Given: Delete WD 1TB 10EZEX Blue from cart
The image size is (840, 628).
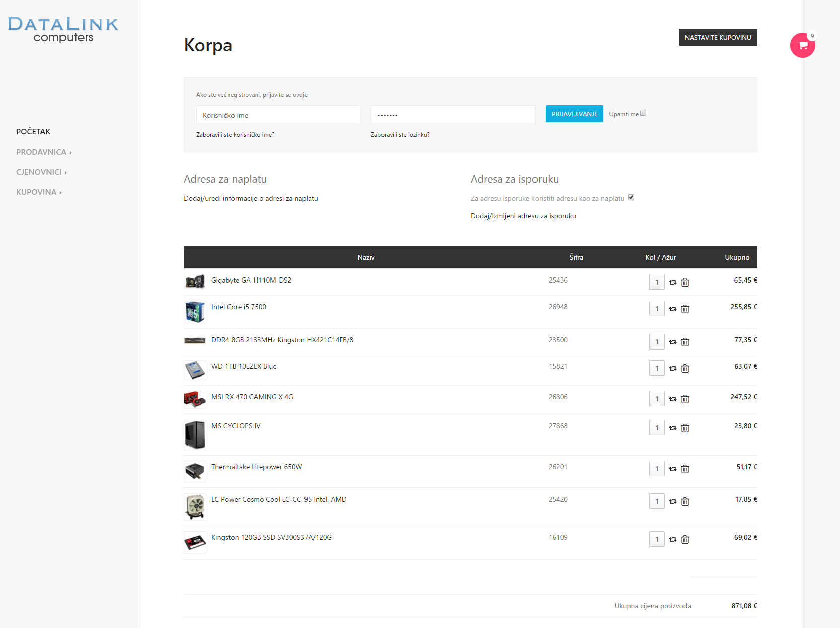Looking at the screenshot, I should 685,369.
